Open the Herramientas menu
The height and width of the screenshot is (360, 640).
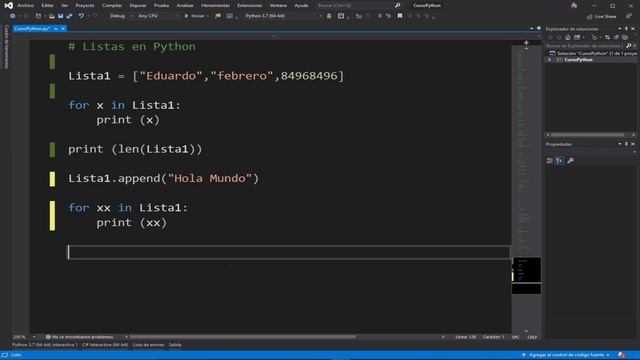click(x=215, y=5)
